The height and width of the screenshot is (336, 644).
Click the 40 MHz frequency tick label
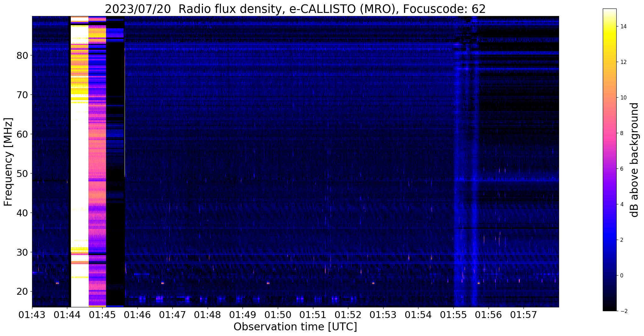[x=22, y=213]
